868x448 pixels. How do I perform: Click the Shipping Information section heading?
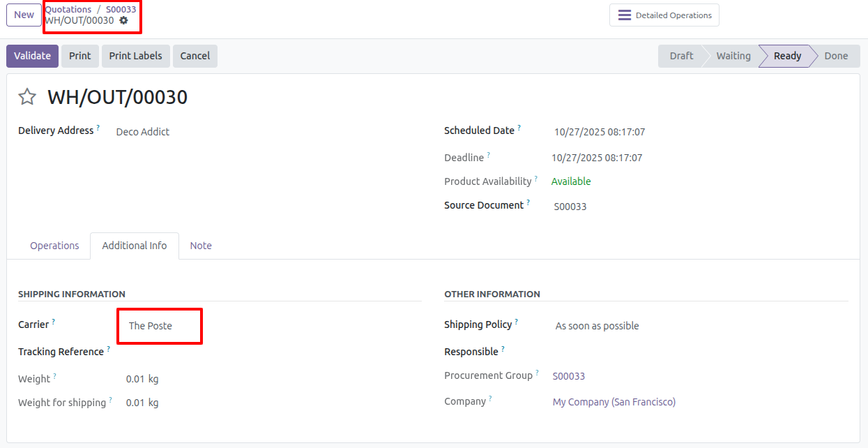coord(72,294)
